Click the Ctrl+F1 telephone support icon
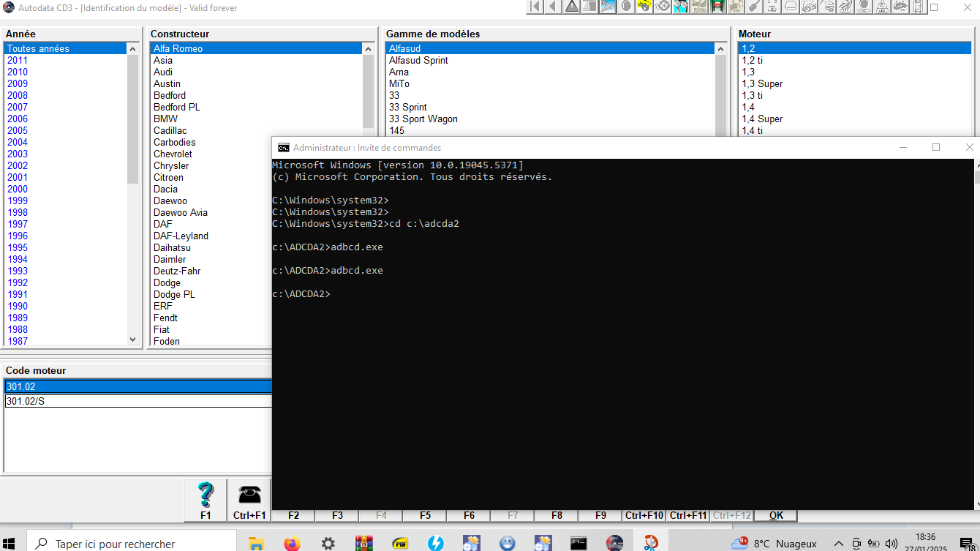The width and height of the screenshot is (980, 551). click(x=249, y=500)
